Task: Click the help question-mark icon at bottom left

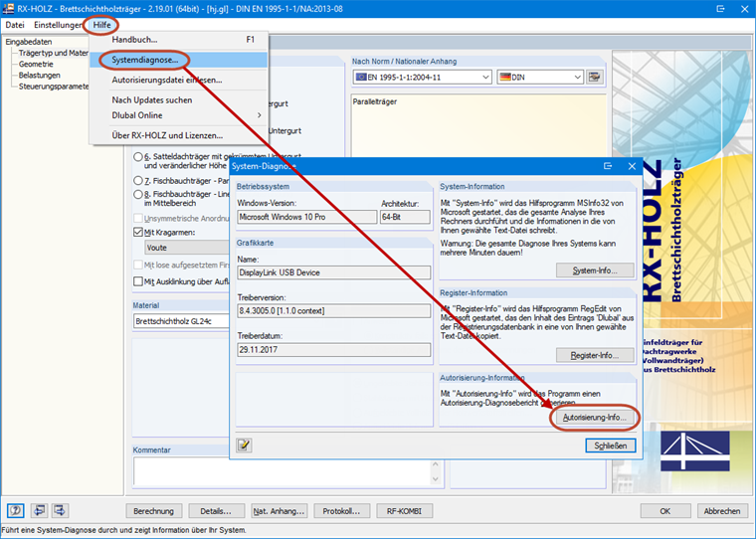Action: point(16,510)
